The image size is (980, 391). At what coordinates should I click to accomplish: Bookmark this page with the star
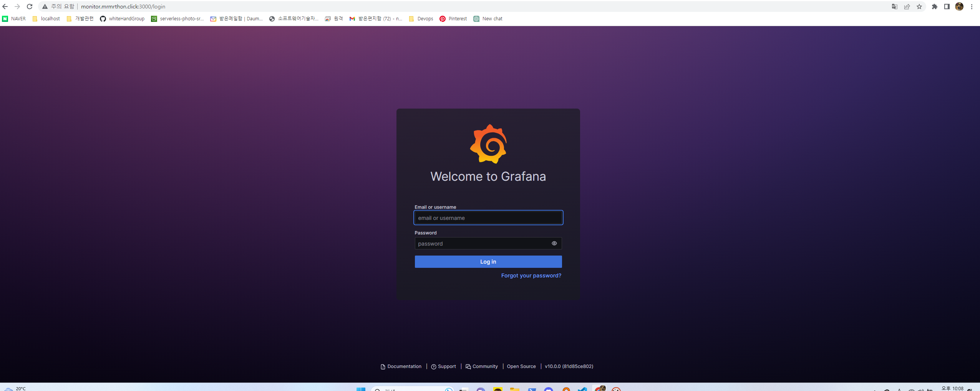point(919,7)
